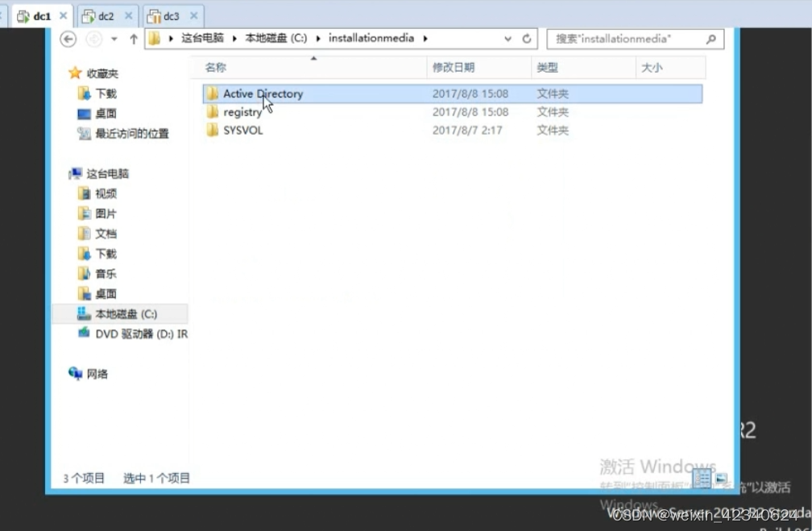Click 这台电脑 in the address bar
The height and width of the screenshot is (531, 812).
[x=202, y=39]
